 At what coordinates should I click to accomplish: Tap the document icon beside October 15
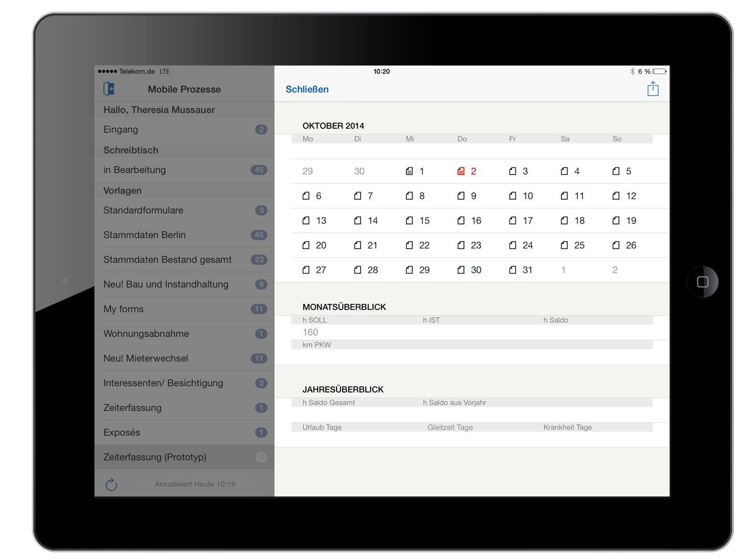(x=409, y=221)
